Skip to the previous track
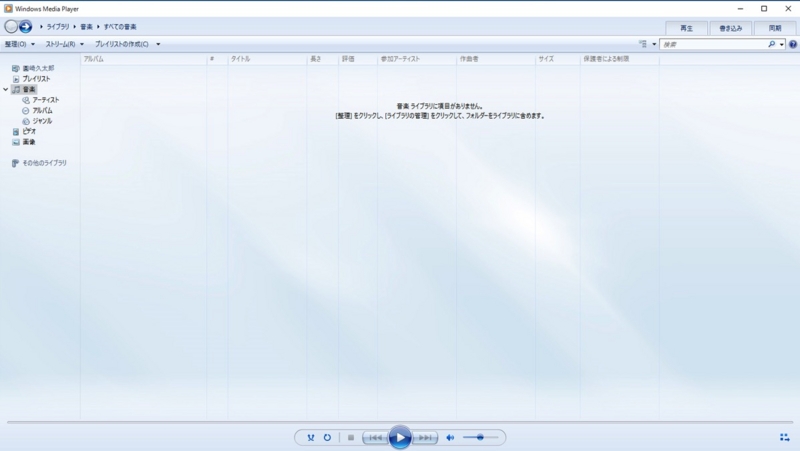 [376, 437]
